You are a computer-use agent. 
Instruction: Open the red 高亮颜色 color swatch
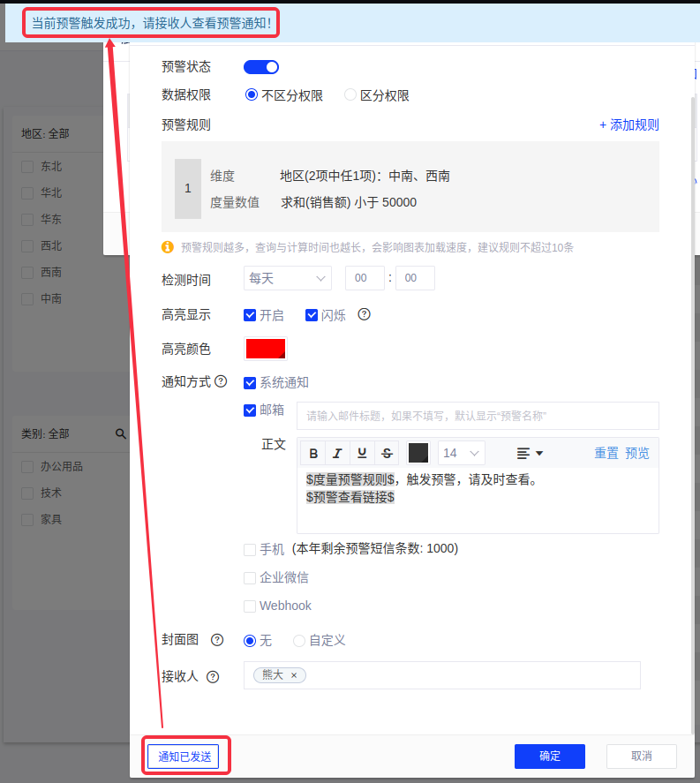[x=266, y=349]
